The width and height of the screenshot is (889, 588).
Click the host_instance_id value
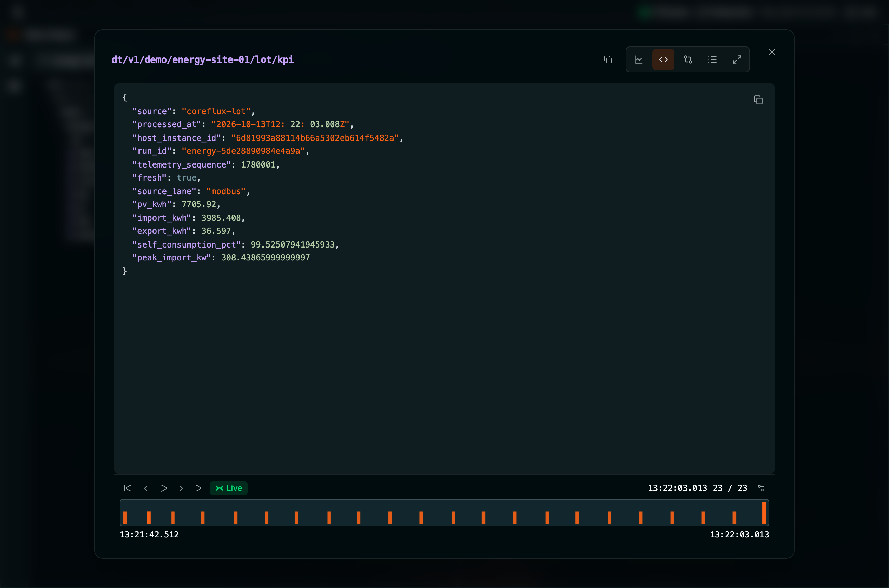click(x=315, y=138)
